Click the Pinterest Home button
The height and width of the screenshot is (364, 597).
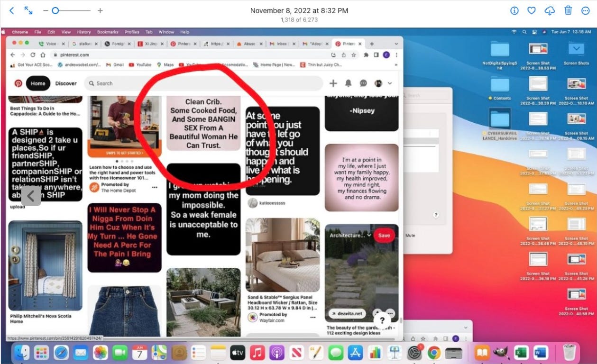coord(38,83)
